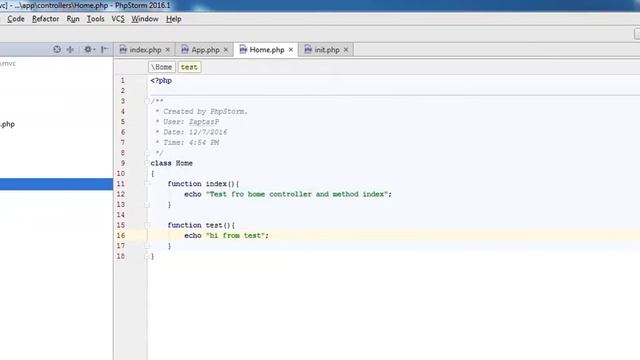
Task: Click the opening <?php tag
Action: [x=161, y=80]
